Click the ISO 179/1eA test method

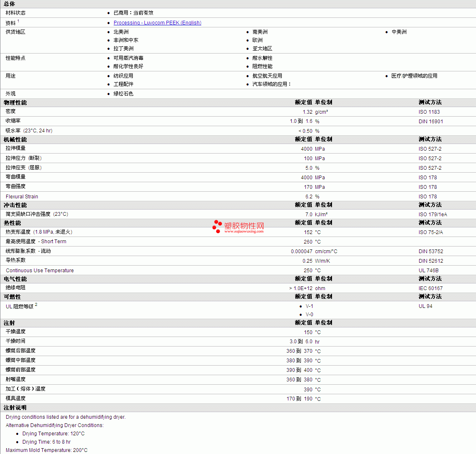432,215
